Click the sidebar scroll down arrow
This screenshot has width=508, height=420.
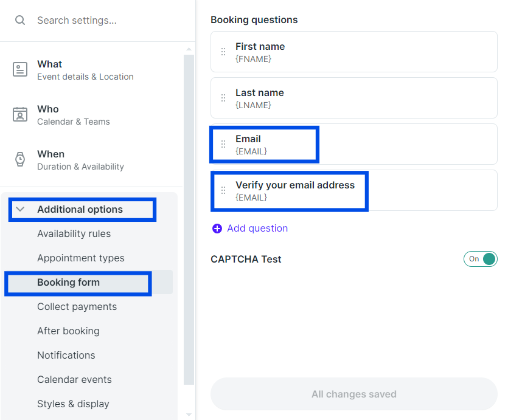click(x=189, y=415)
